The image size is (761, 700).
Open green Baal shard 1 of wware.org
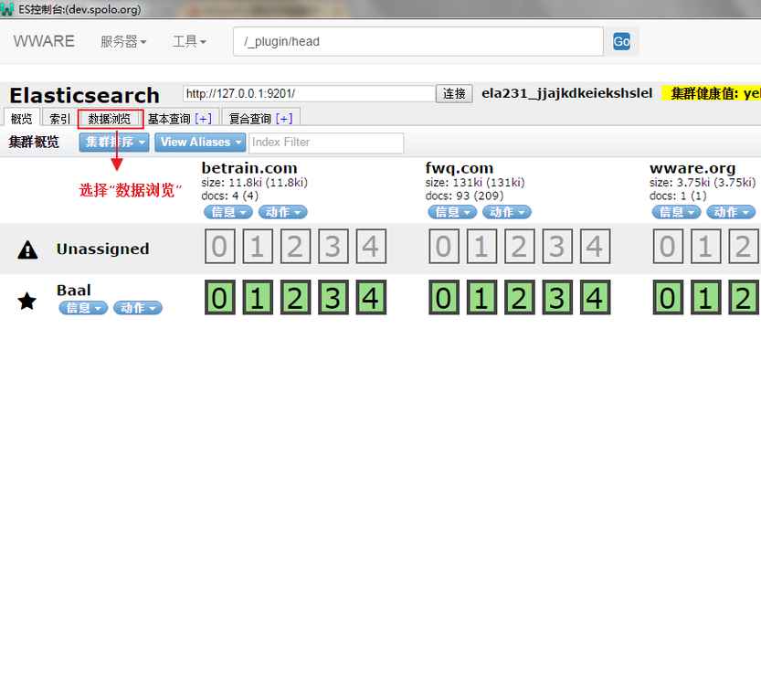[x=705, y=297]
